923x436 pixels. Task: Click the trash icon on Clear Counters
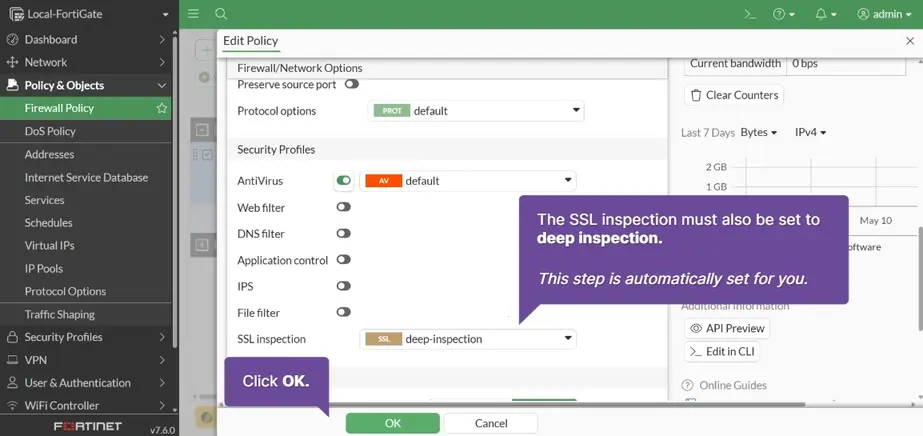pos(696,95)
